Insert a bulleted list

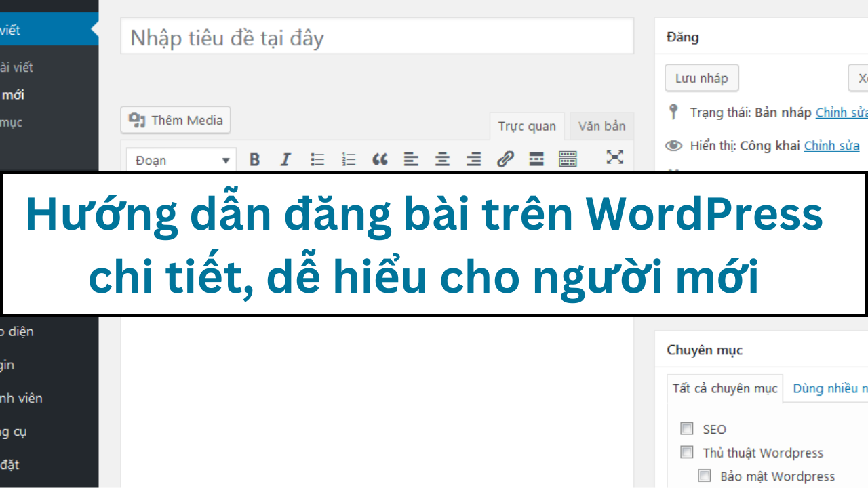click(x=317, y=159)
